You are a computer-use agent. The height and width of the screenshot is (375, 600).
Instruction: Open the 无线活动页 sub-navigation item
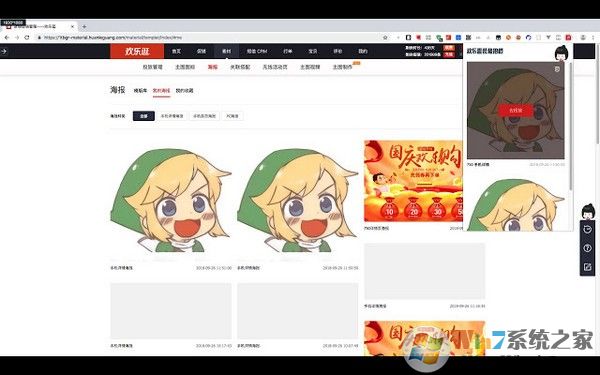click(x=275, y=67)
